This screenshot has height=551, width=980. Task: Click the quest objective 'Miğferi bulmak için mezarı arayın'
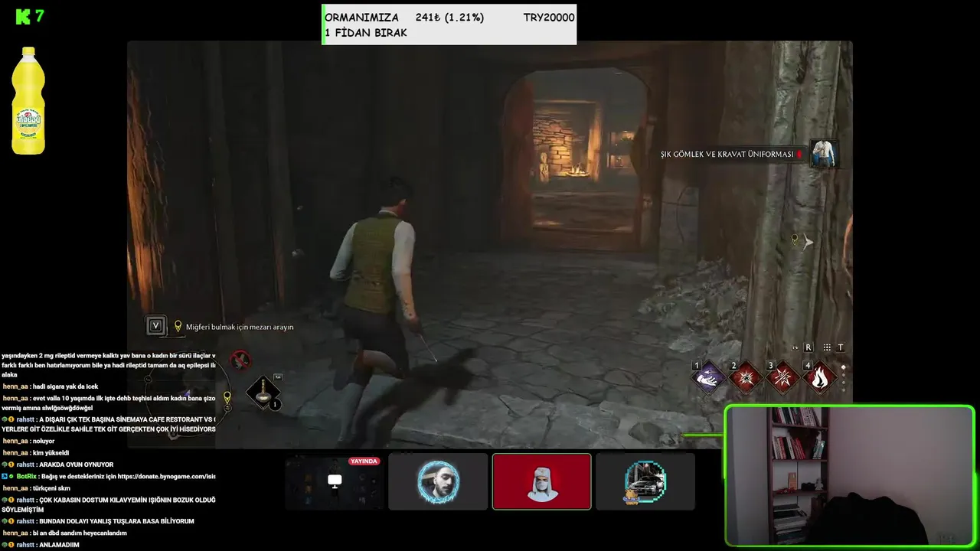[240, 327]
